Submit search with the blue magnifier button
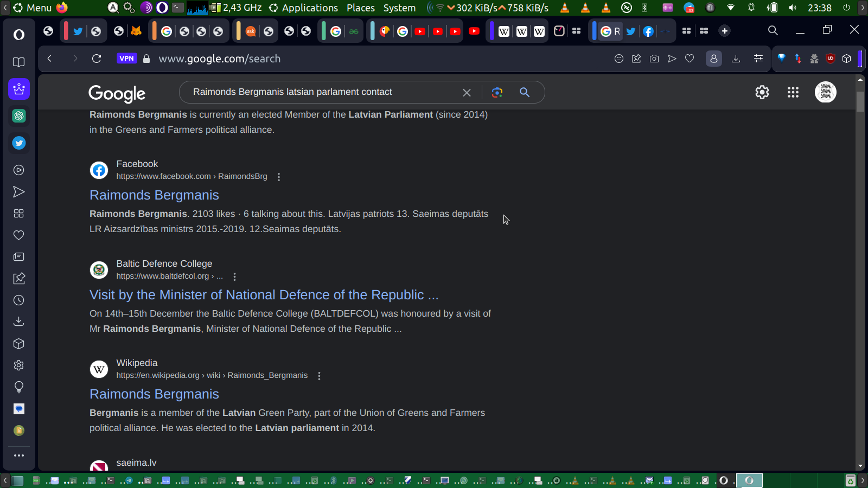Image resolution: width=868 pixels, height=488 pixels. point(525,92)
